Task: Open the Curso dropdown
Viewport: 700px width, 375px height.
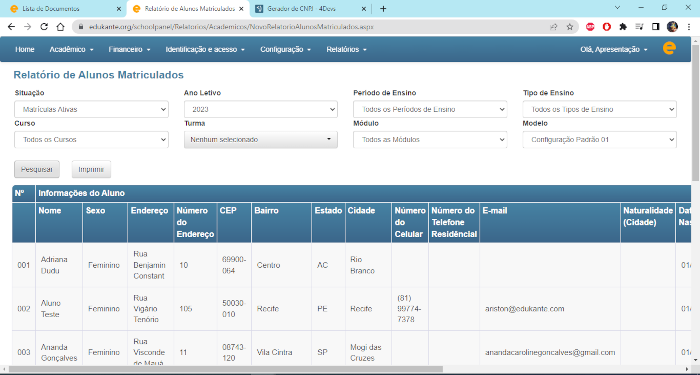Action: 92,139
